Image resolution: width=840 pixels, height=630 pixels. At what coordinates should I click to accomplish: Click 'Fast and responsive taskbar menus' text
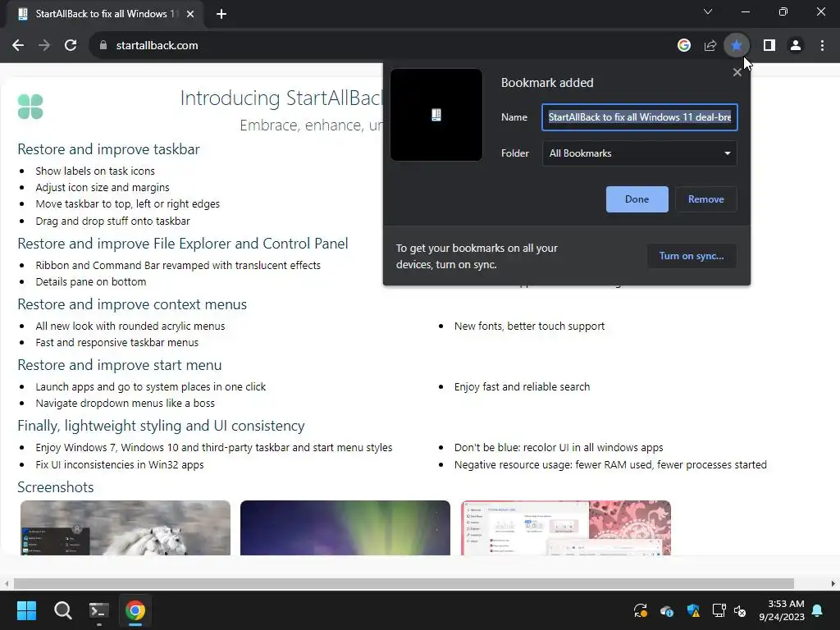116,343
